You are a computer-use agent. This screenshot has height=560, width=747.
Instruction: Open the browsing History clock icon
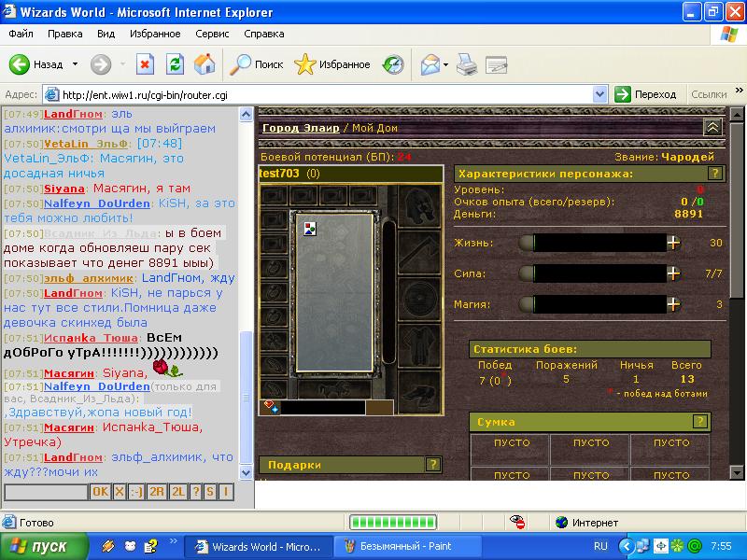pos(393,64)
